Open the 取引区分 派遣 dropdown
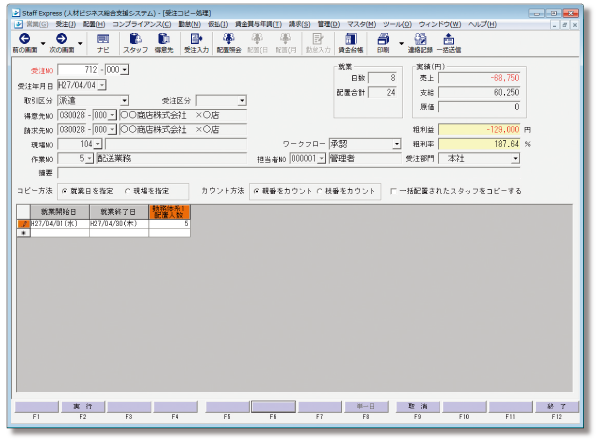 pyautogui.click(x=124, y=101)
